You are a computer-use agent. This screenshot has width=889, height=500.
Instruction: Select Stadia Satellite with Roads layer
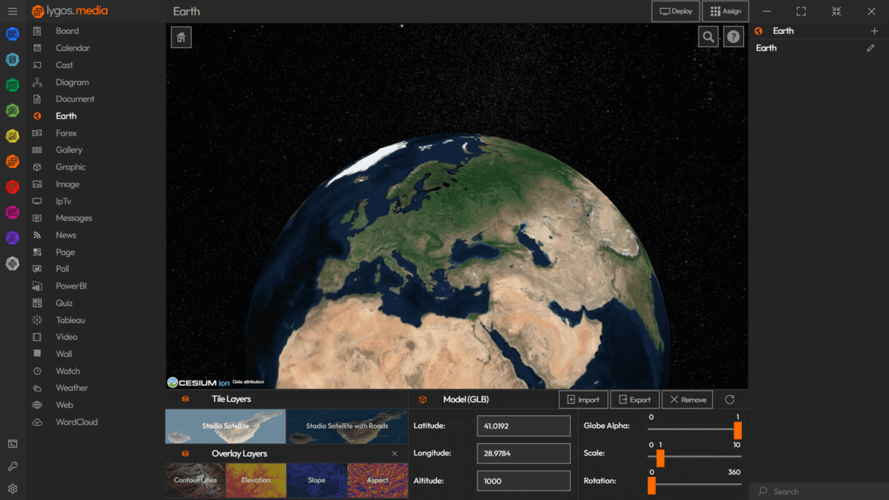[347, 426]
